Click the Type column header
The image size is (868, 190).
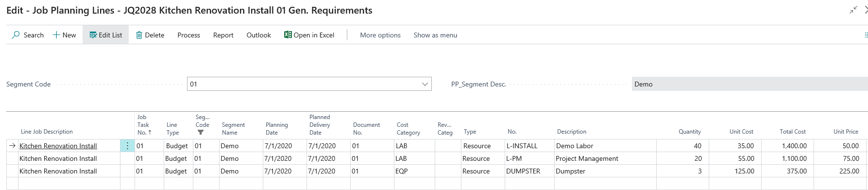click(x=470, y=132)
